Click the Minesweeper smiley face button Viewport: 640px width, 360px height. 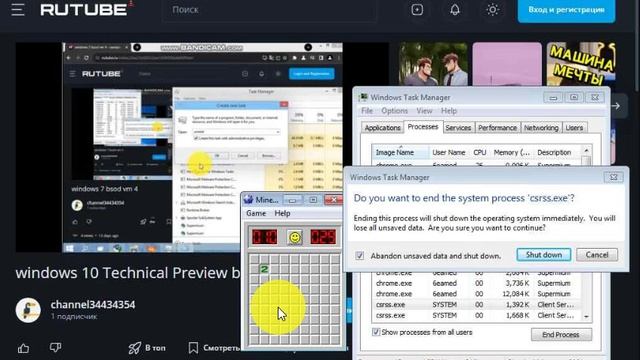point(294,237)
